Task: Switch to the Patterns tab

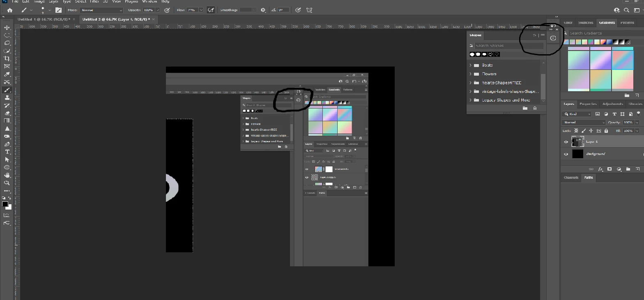Action: pyautogui.click(x=627, y=23)
